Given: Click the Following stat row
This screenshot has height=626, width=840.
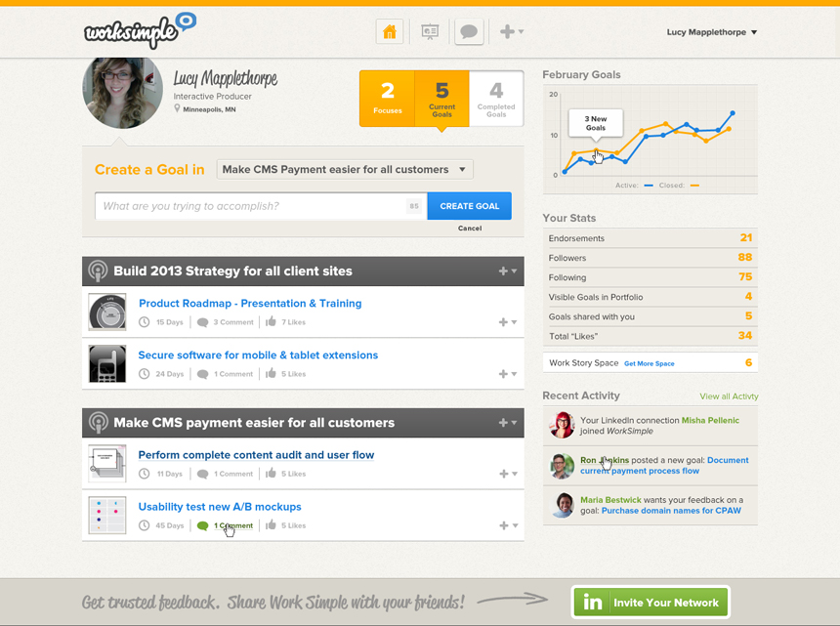Looking at the screenshot, I should pyautogui.click(x=651, y=277).
